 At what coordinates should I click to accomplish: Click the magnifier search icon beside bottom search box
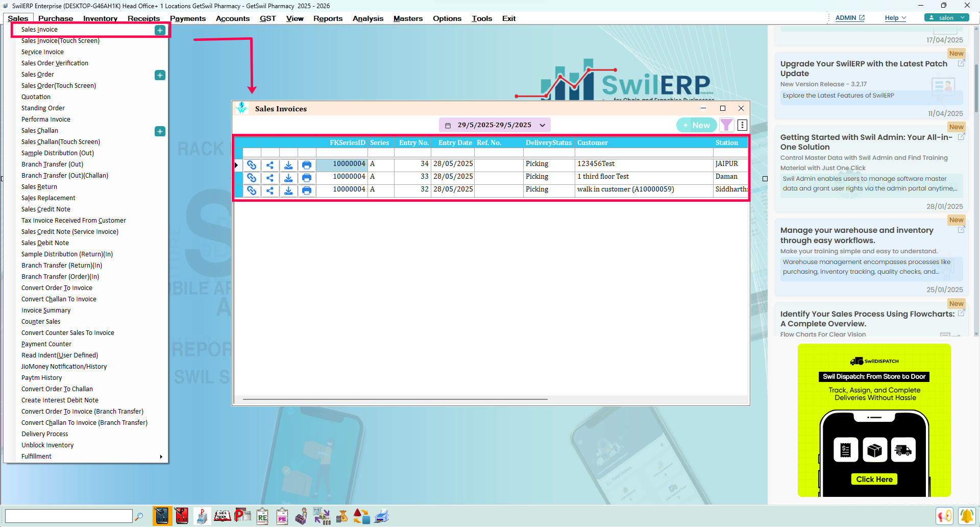point(139,516)
